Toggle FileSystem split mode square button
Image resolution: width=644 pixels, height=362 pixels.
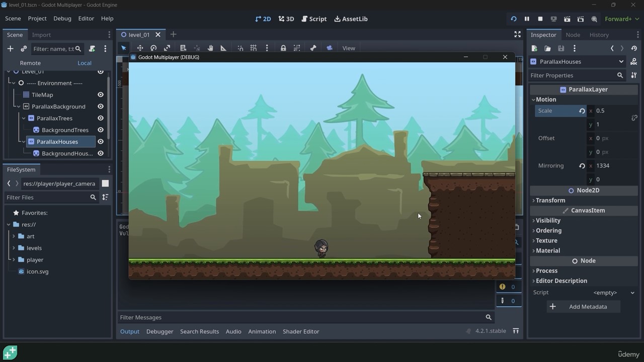click(105, 184)
